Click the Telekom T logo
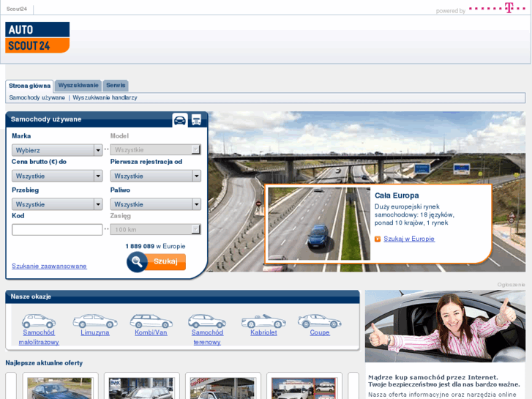Viewport: 532px width, 399px height. click(509, 8)
